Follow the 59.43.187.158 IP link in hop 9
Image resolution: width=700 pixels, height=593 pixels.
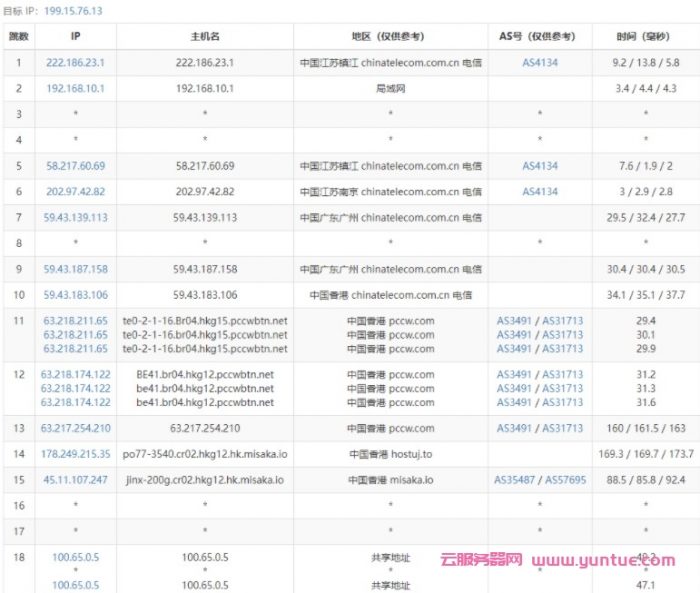coord(75,270)
